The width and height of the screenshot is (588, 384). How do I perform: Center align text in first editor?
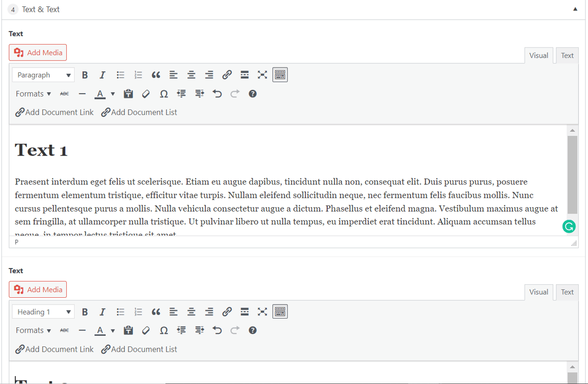[x=191, y=75]
